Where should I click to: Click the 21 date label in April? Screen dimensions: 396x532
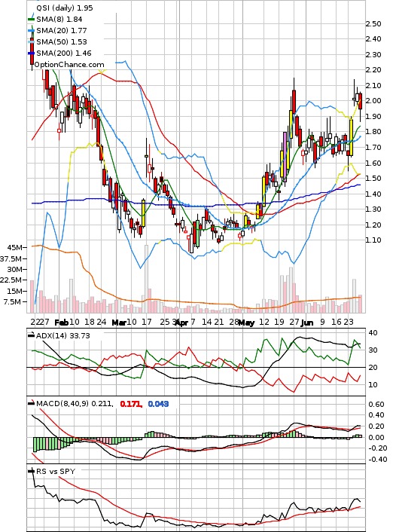click(219, 322)
